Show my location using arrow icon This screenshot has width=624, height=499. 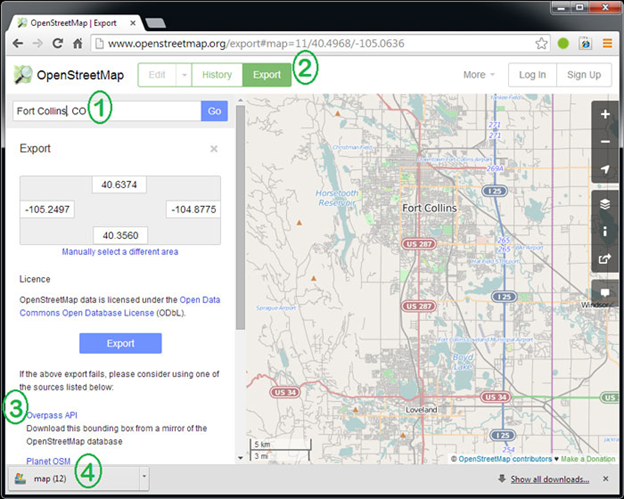tap(605, 170)
